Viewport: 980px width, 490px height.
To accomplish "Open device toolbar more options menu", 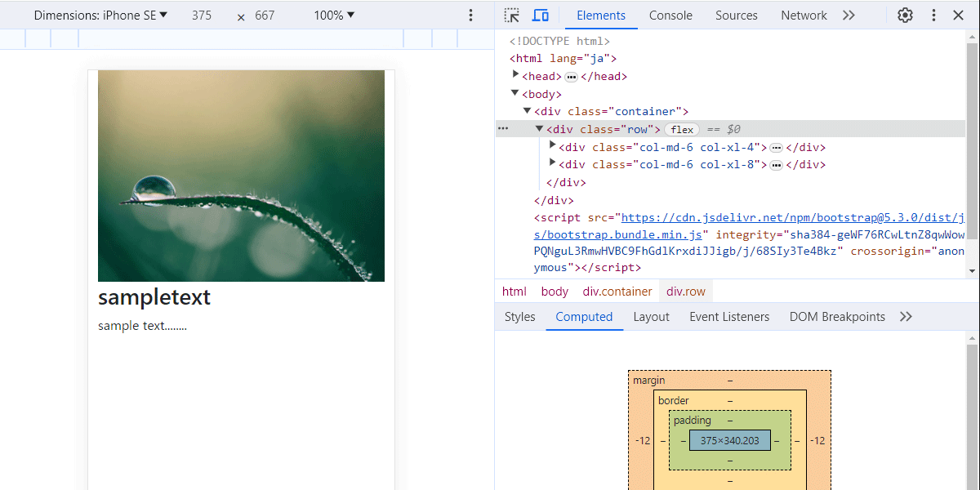I will point(470,16).
